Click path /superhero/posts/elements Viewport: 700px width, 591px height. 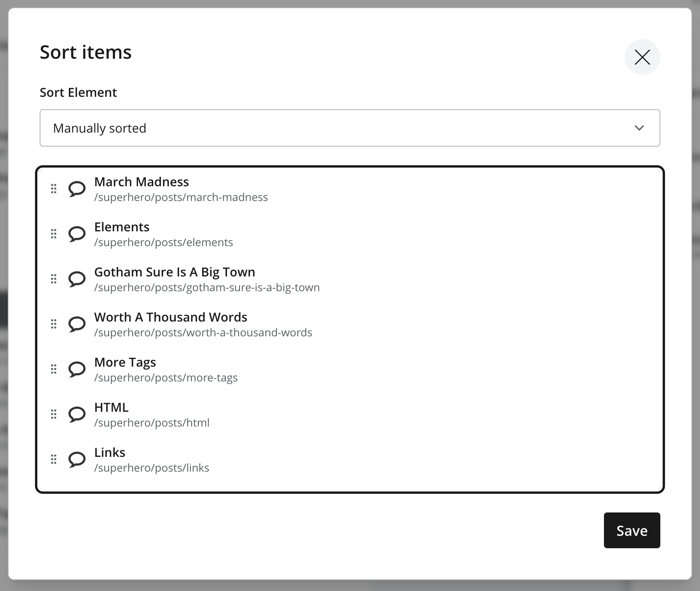coord(164,243)
